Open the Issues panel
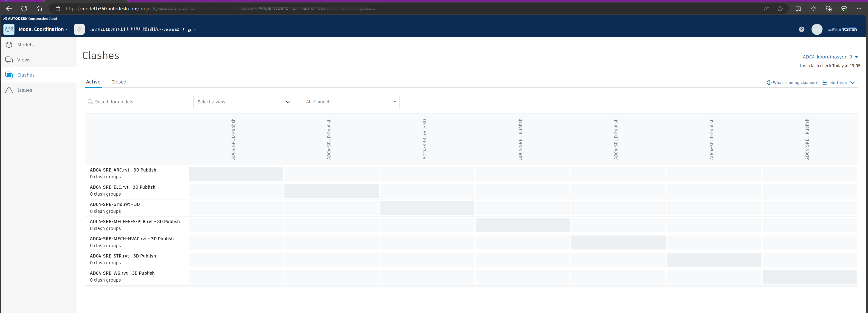868x313 pixels. coord(24,90)
